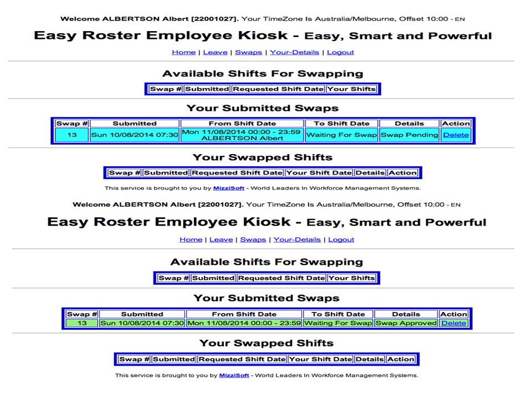532x399 pixels.
Task: Click Your Shift Date header in lower Swapped Shifts table
Action: (320, 359)
